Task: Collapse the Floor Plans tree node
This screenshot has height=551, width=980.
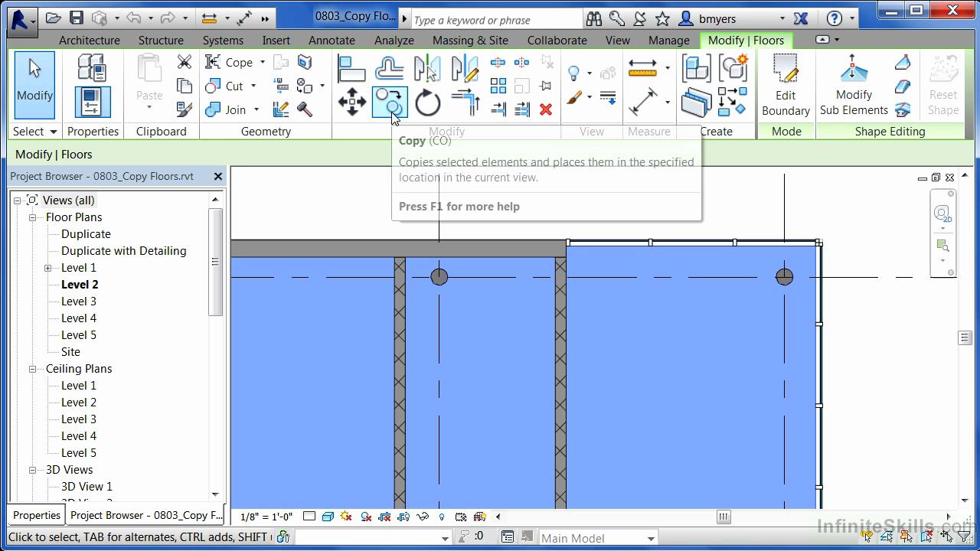Action: coord(33,217)
